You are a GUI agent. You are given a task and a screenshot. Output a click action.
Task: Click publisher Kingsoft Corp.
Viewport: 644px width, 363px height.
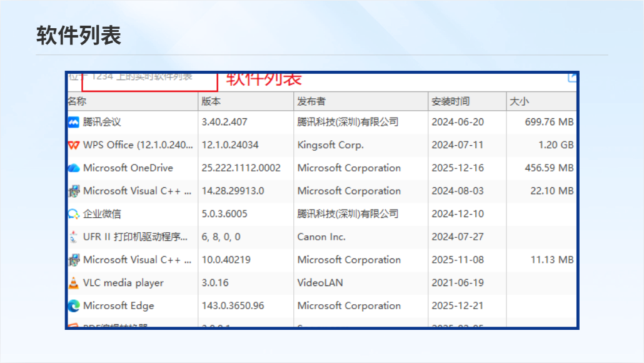[331, 145]
